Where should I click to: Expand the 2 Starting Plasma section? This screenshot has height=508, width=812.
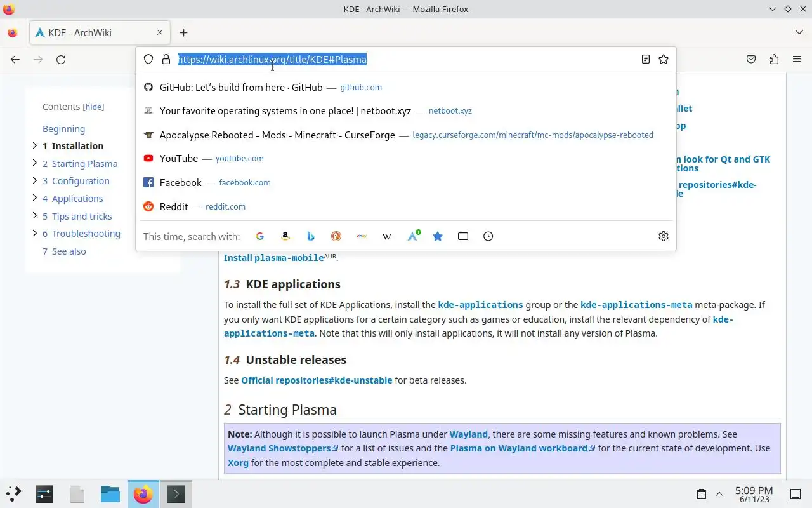[35, 163]
